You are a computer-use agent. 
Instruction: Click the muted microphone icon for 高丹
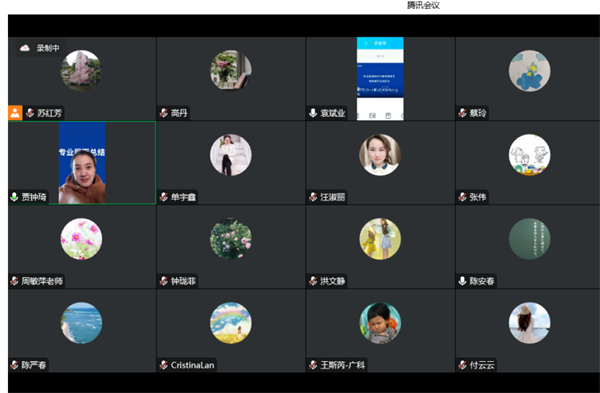tap(164, 113)
